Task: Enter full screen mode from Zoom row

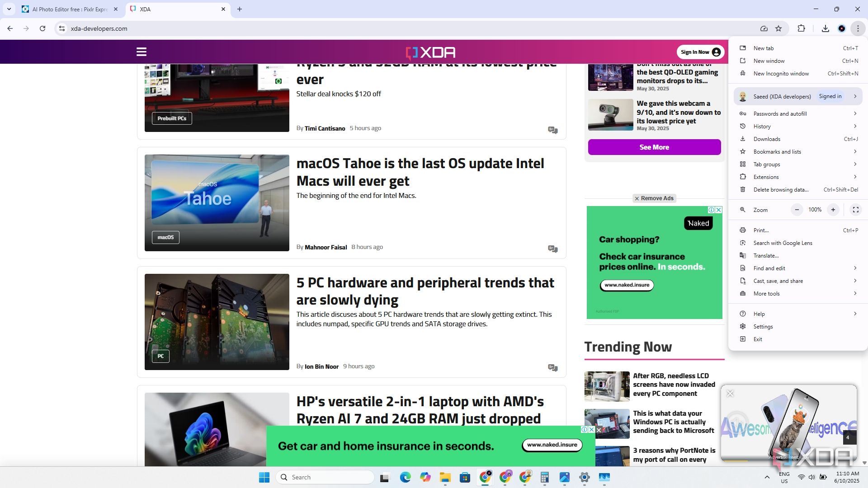Action: 855,210
